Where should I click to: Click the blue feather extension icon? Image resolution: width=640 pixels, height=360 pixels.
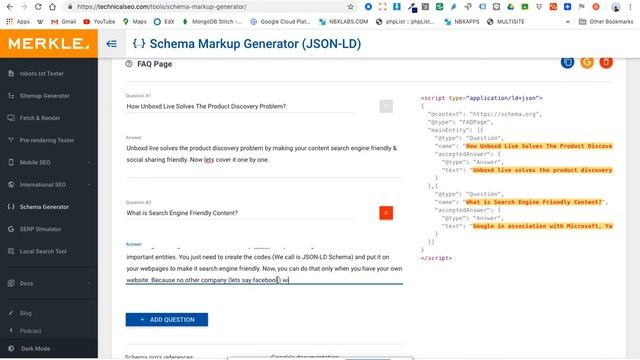(453, 7)
